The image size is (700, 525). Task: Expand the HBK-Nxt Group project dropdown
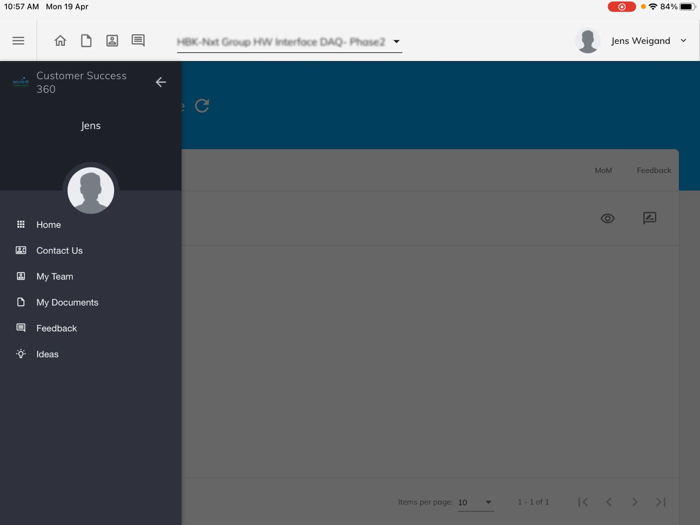[289, 42]
